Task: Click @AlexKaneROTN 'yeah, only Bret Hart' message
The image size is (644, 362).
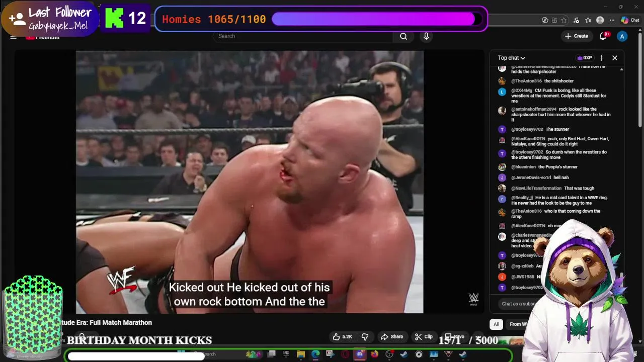Action: point(560,141)
